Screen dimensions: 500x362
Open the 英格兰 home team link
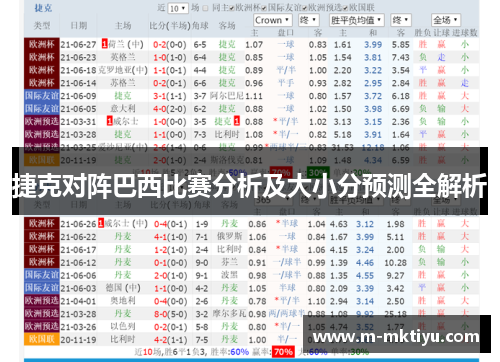coord(123,57)
